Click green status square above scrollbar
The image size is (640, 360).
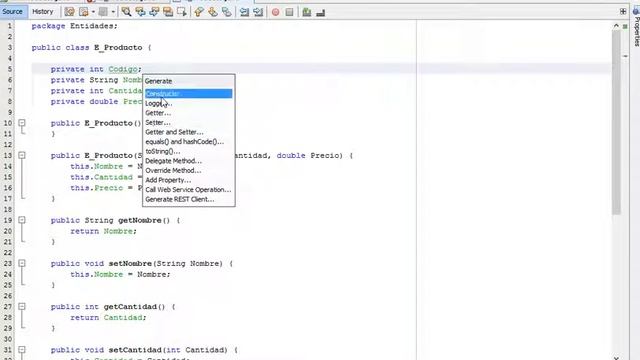625,26
